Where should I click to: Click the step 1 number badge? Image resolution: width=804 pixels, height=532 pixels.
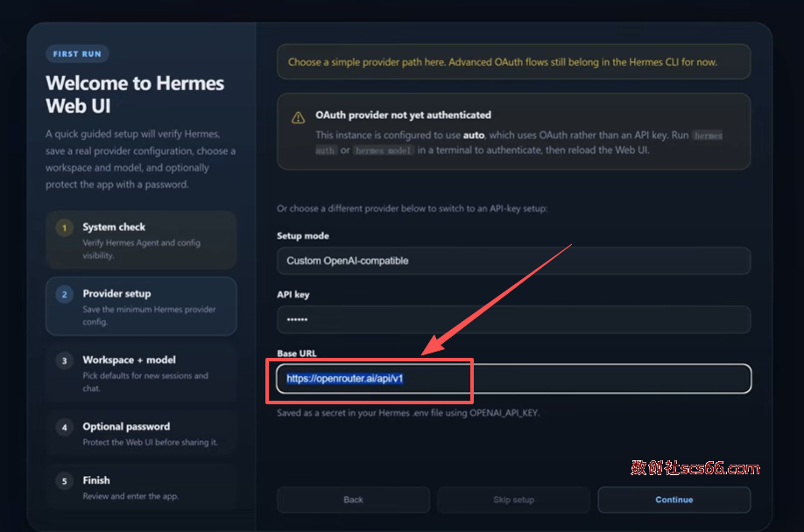point(64,228)
